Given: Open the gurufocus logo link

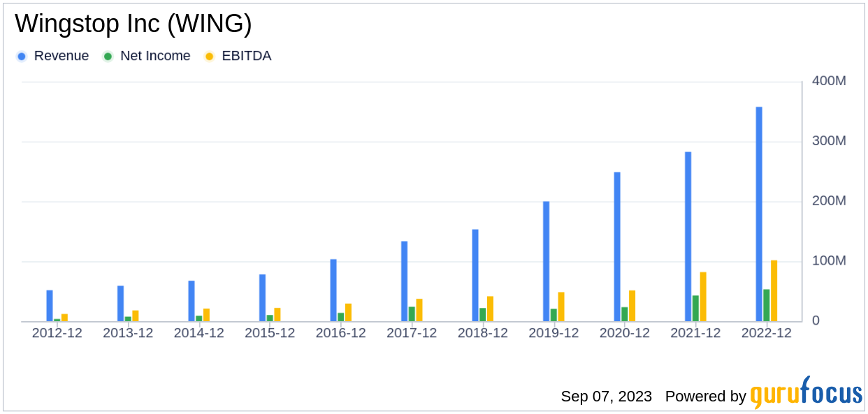Looking at the screenshot, I should (806, 392).
